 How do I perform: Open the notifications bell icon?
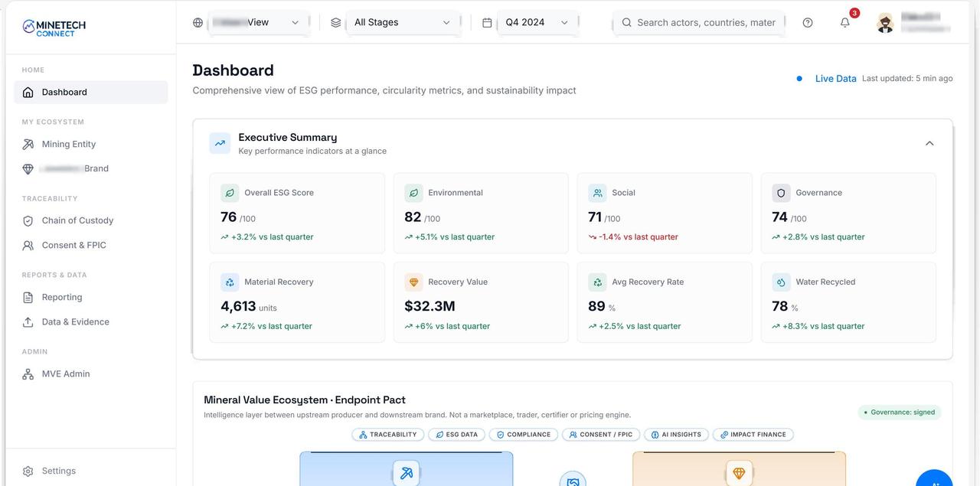click(845, 22)
